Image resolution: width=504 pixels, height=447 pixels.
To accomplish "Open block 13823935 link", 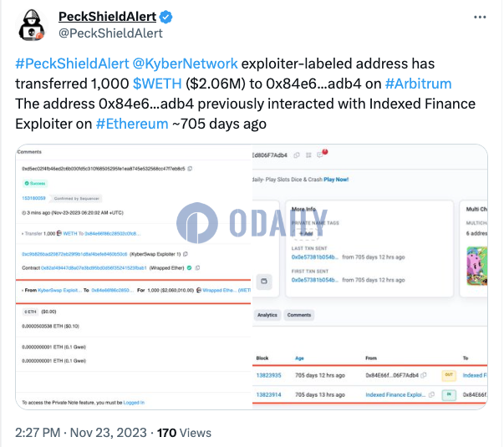I will point(268,375).
